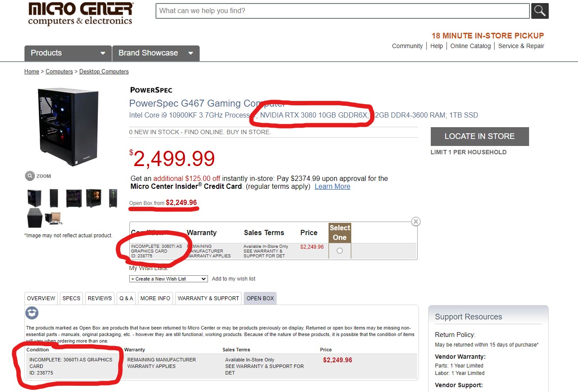
Task: Switch to the SPECS tab
Action: coord(71,298)
